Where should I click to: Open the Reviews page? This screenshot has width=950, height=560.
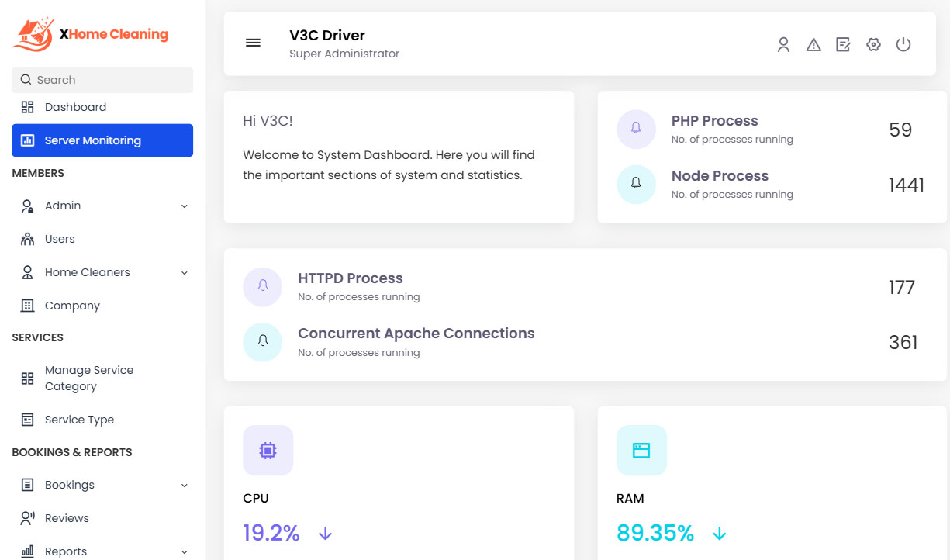pos(67,517)
